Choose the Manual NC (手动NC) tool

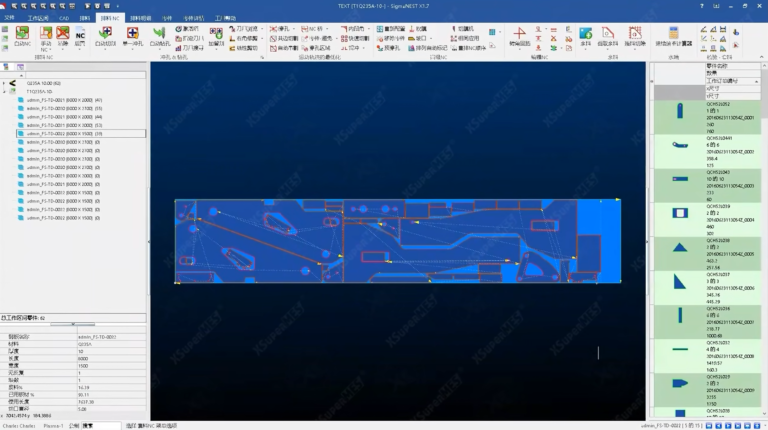pyautogui.click(x=46, y=37)
